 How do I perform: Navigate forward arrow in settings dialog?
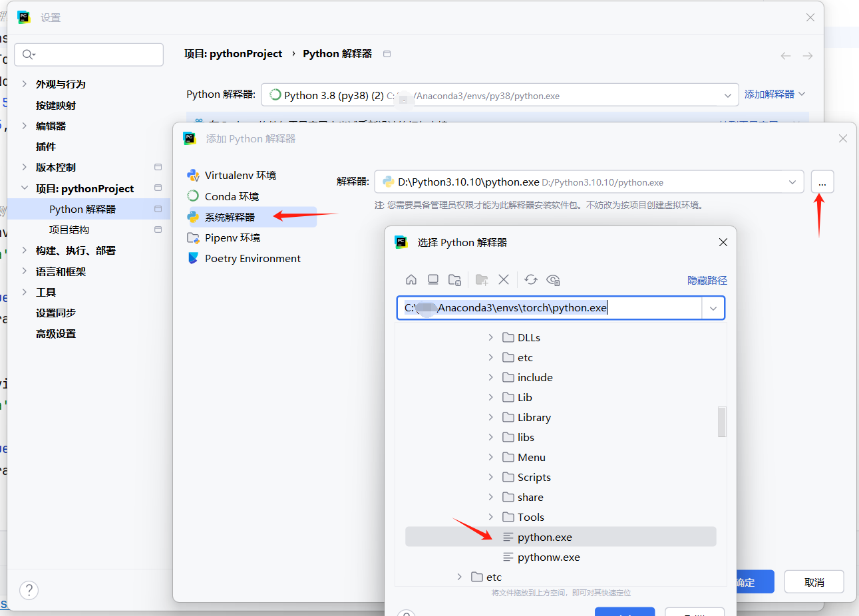coord(808,56)
